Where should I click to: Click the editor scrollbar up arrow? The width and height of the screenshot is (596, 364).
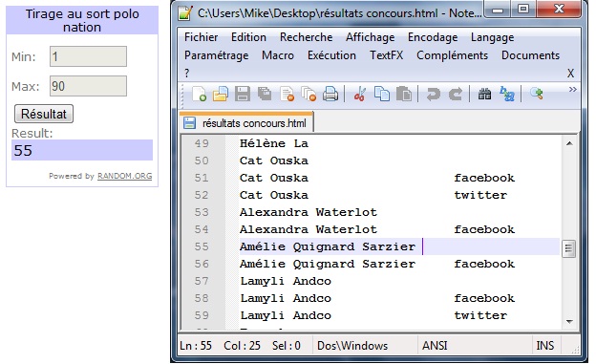569,143
